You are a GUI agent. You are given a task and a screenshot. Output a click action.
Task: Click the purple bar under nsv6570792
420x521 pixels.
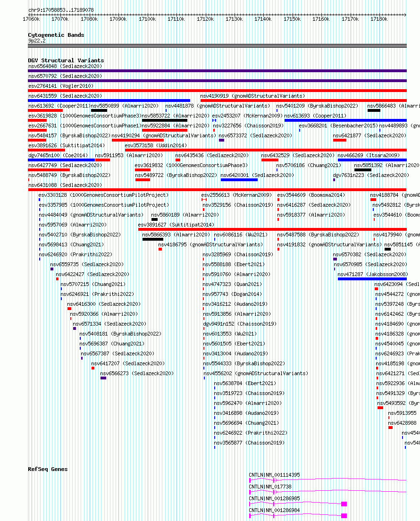click(217, 81)
